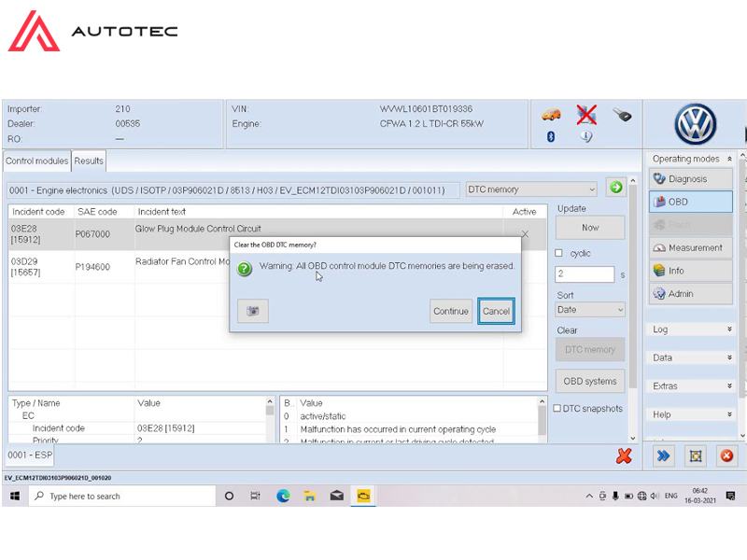Select the Admin operating mode
747x560 pixels.
(691, 294)
